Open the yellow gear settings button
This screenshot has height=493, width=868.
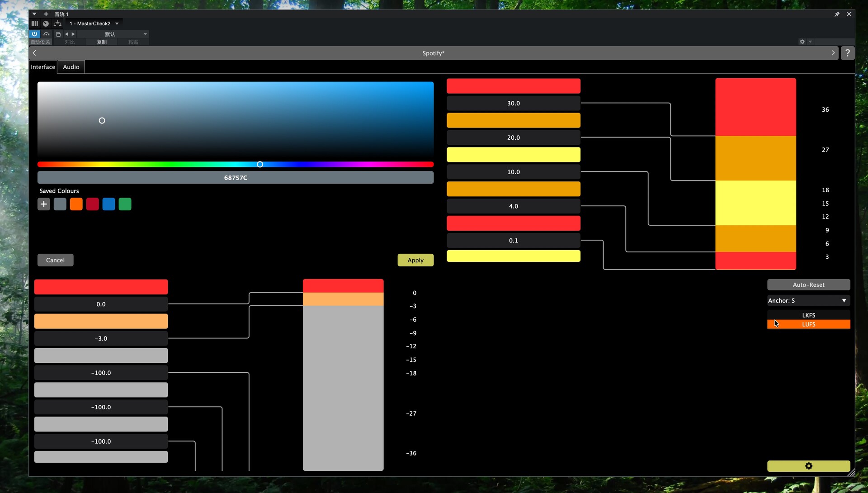pyautogui.click(x=808, y=466)
